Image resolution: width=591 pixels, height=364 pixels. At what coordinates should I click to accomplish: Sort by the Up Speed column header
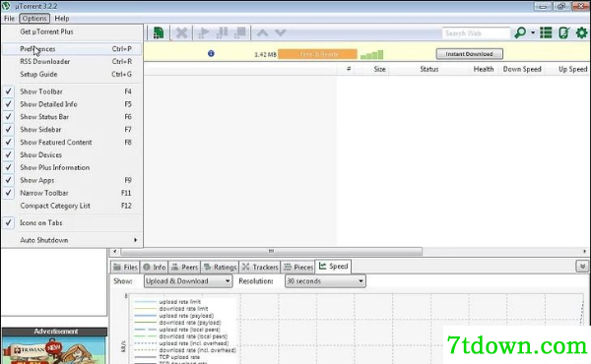tap(572, 69)
